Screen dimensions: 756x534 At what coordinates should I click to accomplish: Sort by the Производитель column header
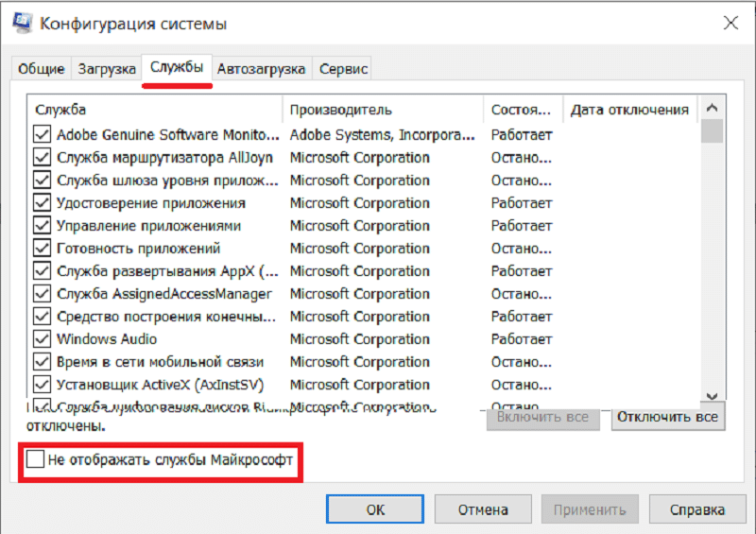[x=383, y=110]
